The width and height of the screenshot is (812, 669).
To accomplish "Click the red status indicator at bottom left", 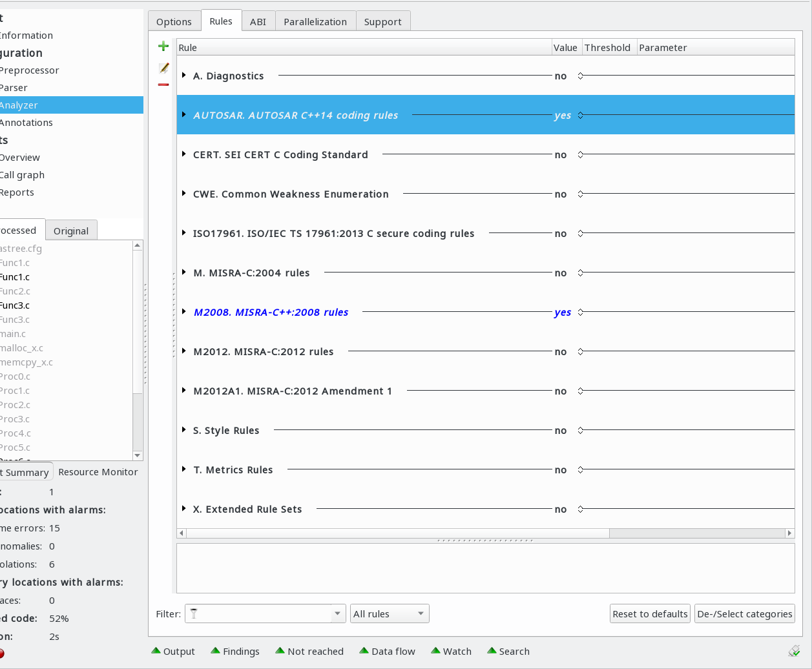I will pyautogui.click(x=1, y=654).
